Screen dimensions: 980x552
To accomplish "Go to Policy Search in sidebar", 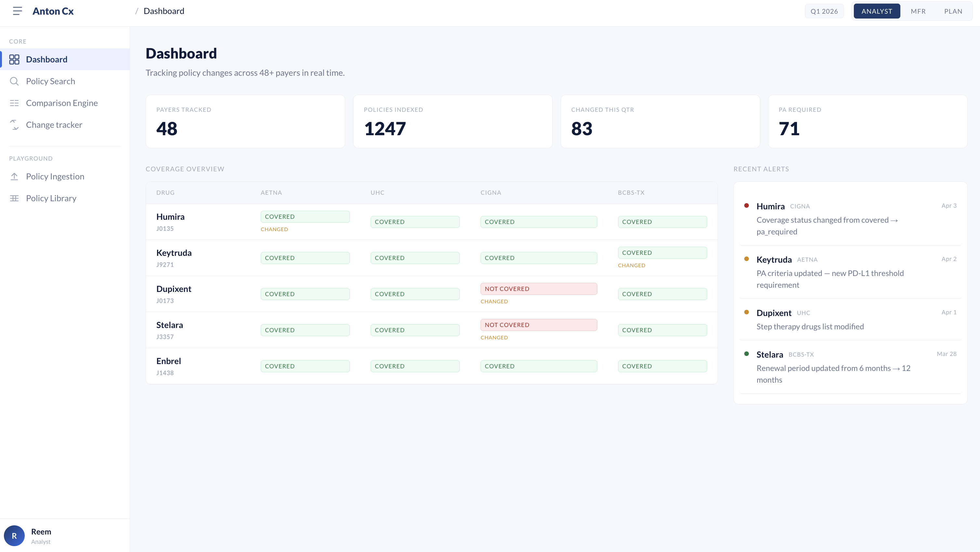I will (x=51, y=81).
